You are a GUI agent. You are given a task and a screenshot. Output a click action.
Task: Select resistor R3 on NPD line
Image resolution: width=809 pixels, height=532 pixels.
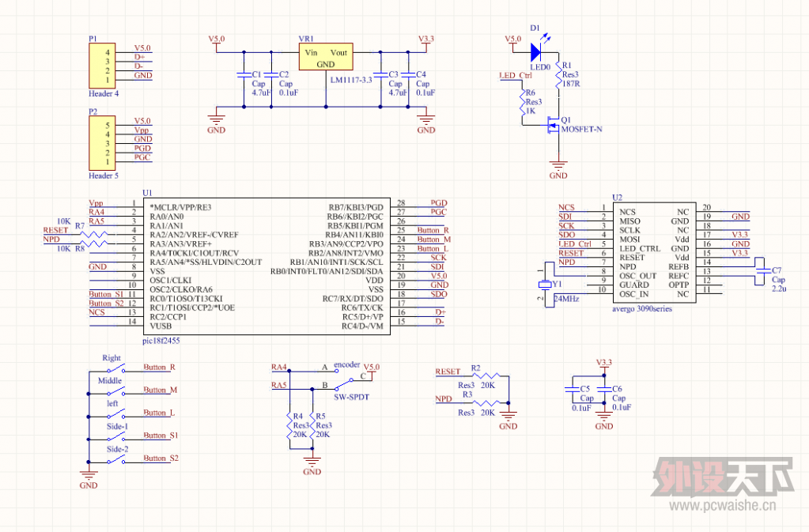[x=486, y=402]
